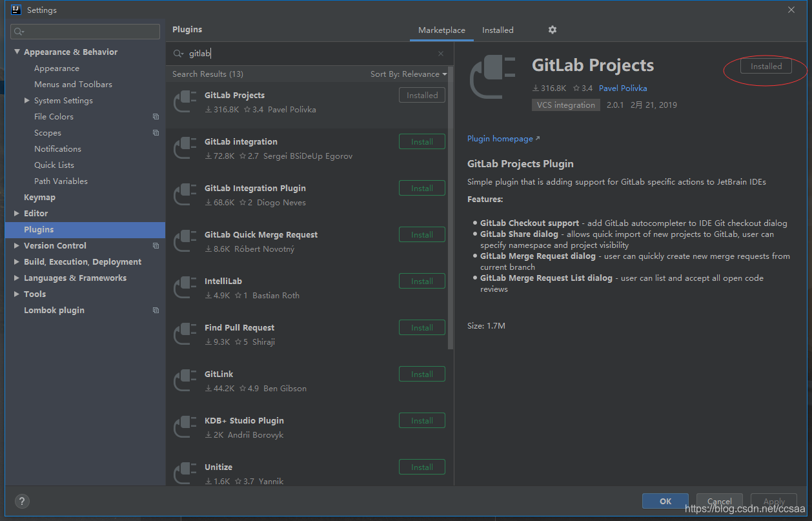Viewport: 812px width, 521px height.
Task: Click the help question mark button
Action: pos(22,501)
